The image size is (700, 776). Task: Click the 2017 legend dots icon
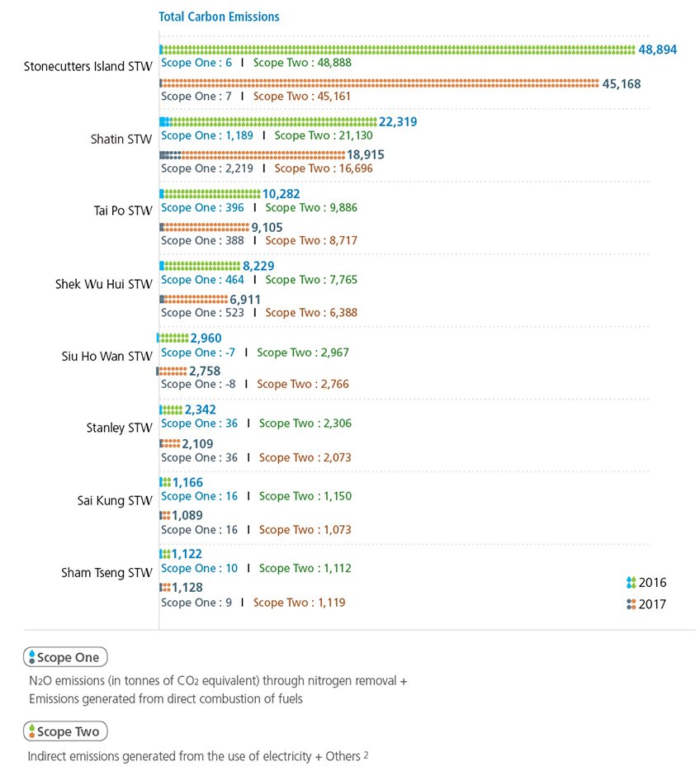click(631, 603)
